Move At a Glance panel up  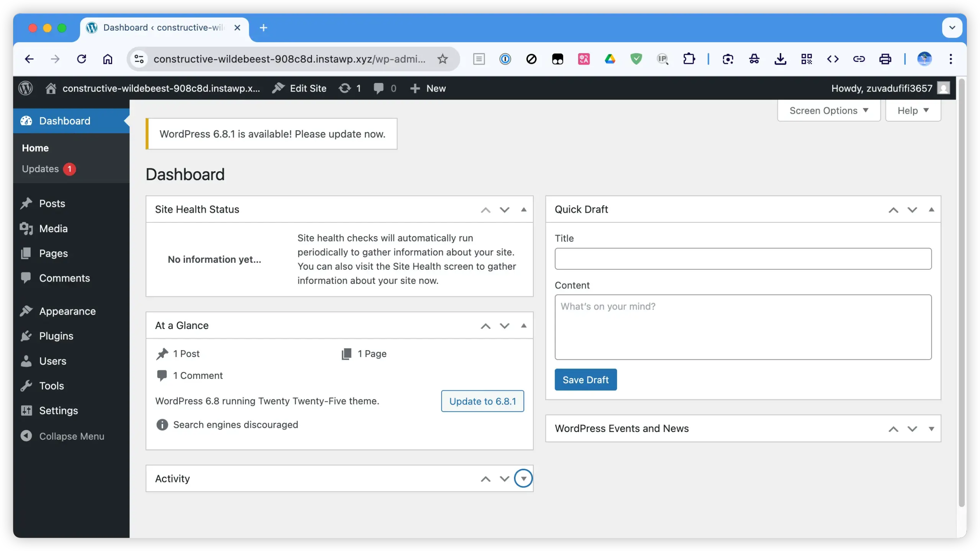coord(485,326)
